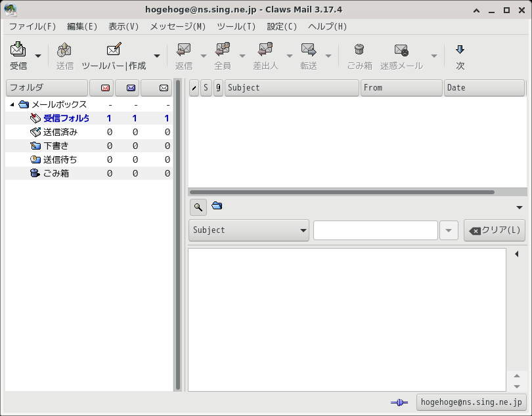
Task: Select the ごみ箱 trash folder in tree
Action: coord(89,173)
